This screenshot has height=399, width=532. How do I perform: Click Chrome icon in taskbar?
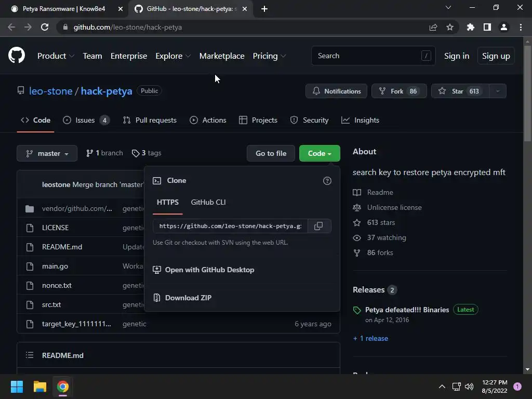click(x=63, y=387)
